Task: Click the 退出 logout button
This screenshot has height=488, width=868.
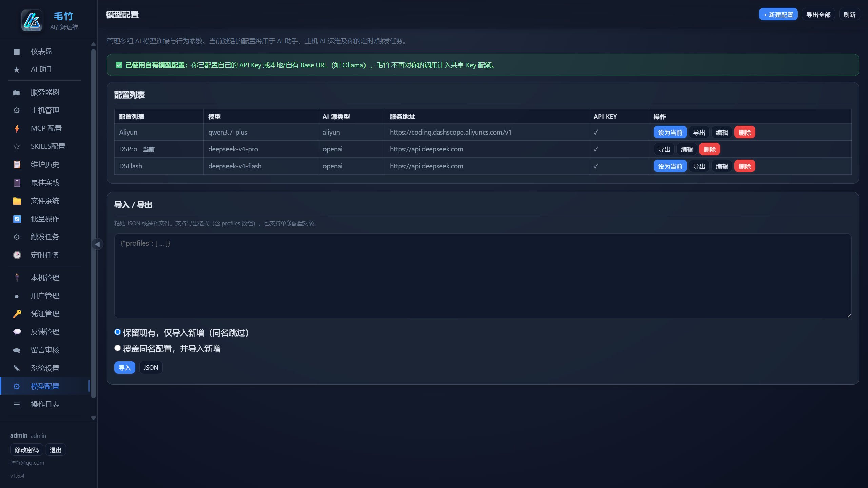Action: pyautogui.click(x=55, y=450)
